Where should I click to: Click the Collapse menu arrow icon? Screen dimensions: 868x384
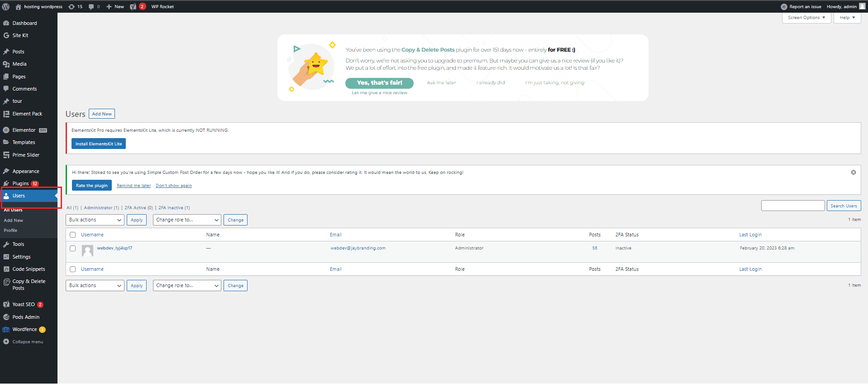(x=6, y=341)
